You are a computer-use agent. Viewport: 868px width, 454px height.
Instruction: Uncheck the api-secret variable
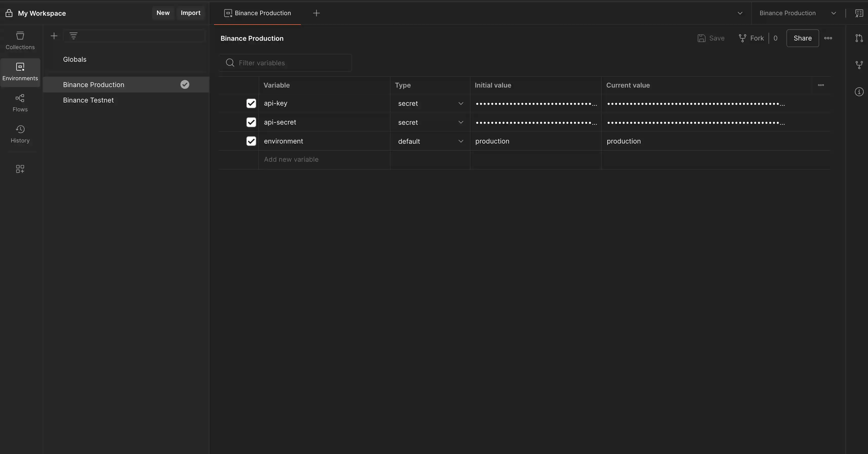[x=251, y=122]
